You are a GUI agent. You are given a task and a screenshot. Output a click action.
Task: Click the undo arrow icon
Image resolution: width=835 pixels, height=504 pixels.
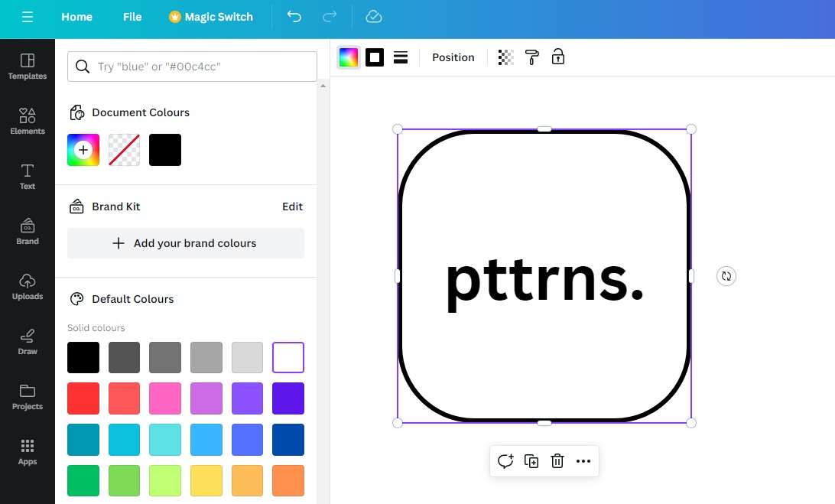(294, 17)
